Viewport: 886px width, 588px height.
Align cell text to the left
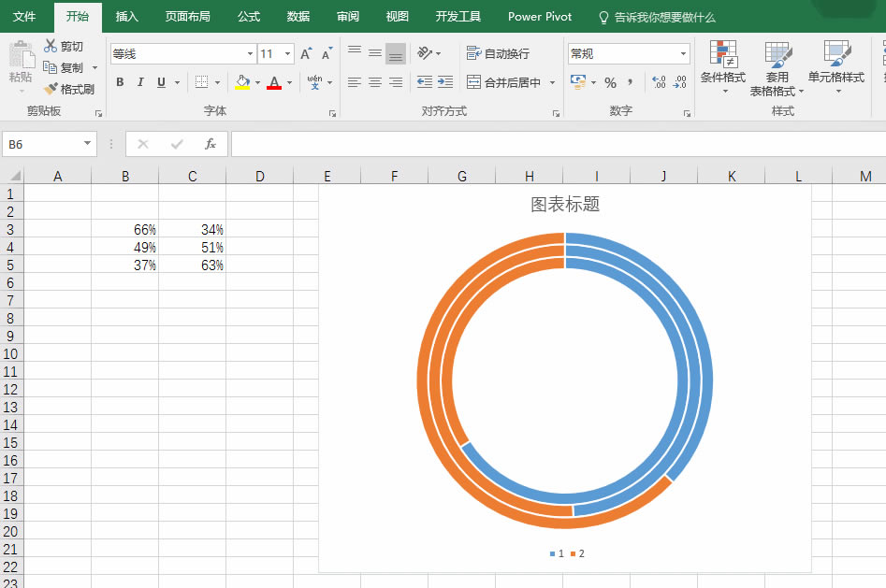[x=355, y=82]
